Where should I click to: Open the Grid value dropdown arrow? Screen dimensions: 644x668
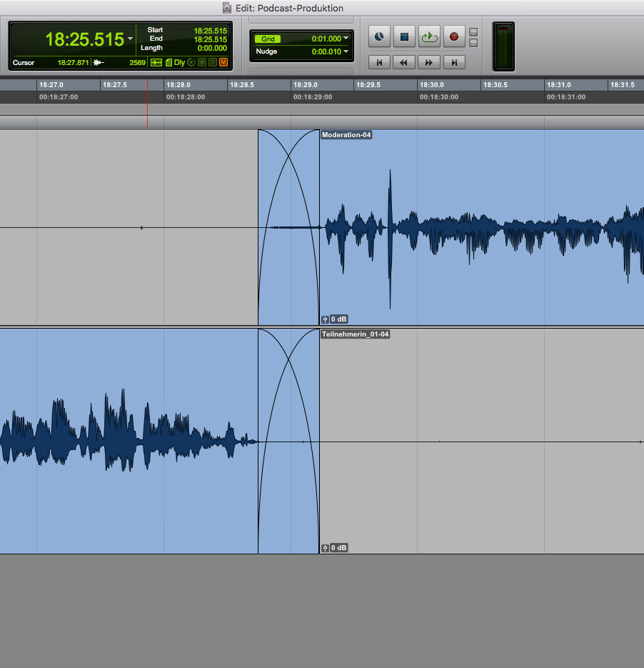346,39
